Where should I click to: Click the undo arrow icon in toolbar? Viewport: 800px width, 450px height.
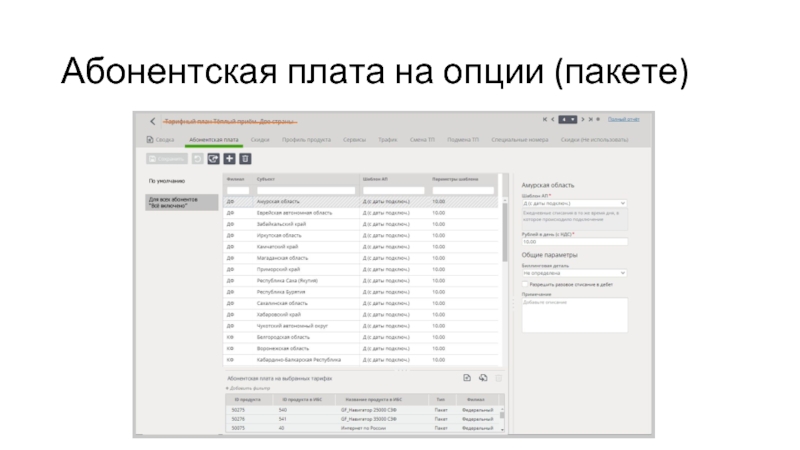coord(197,159)
